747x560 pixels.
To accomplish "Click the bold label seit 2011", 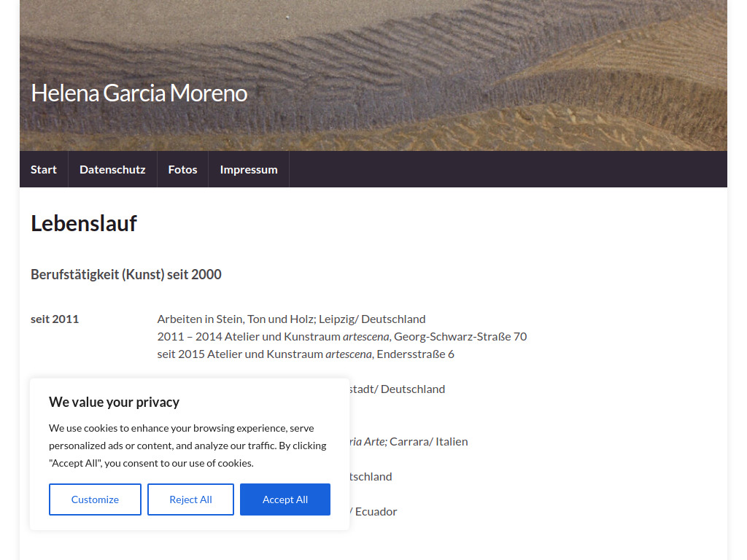I will point(55,319).
